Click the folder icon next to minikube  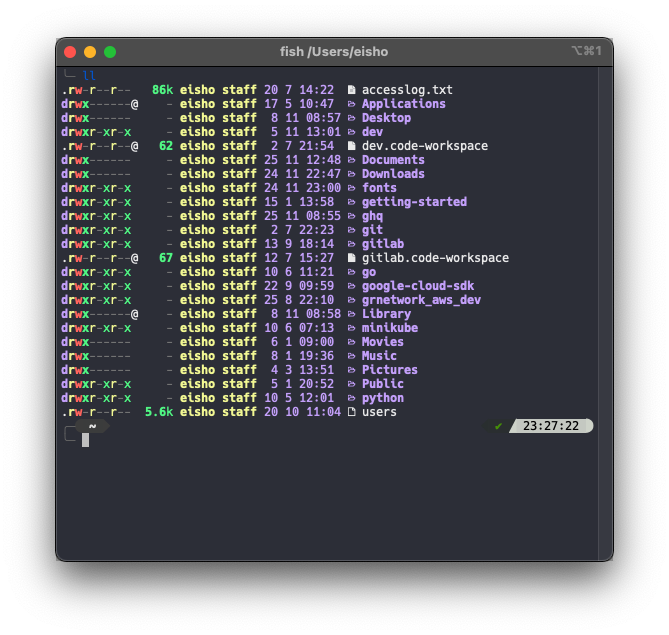click(x=351, y=328)
